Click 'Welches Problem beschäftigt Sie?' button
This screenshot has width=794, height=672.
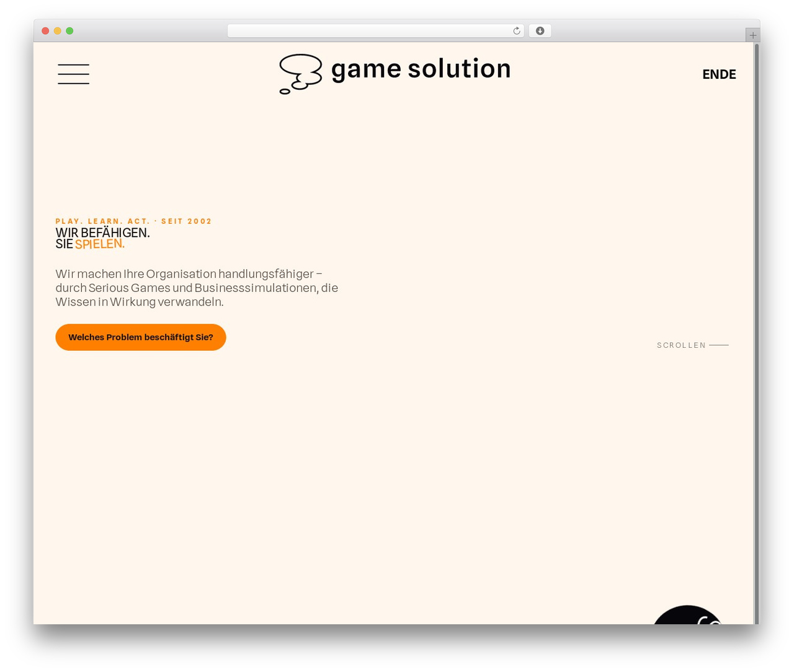click(x=141, y=337)
